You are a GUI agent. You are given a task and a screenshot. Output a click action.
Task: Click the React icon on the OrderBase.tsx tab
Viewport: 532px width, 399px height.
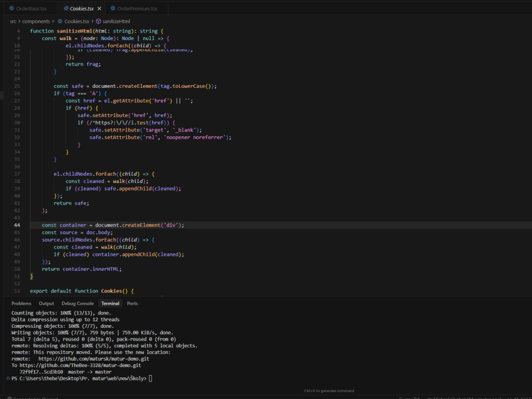11,9
